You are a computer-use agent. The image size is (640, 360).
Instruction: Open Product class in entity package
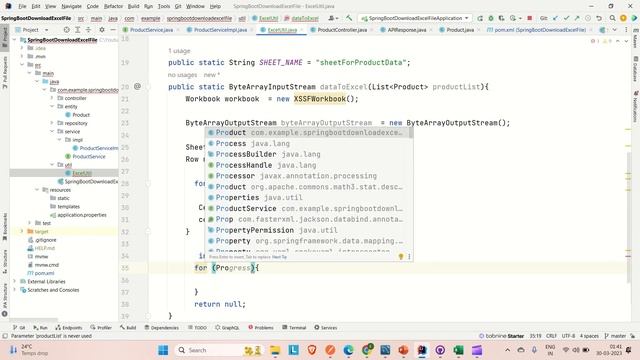81,115
